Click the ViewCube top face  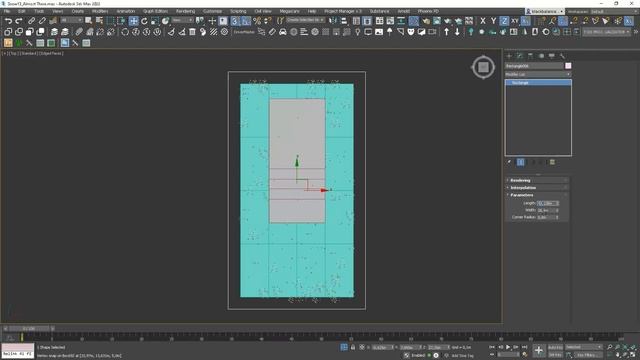point(483,67)
